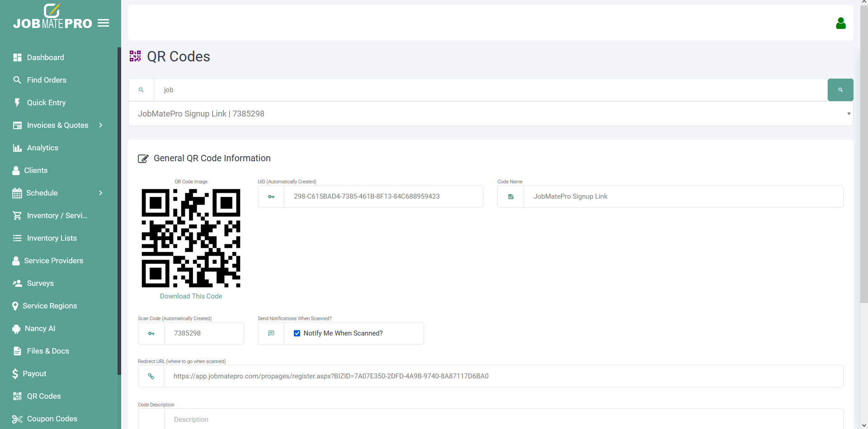Viewport: 868px width, 429px height.
Task: Click the Service Regions pin icon
Action: click(15, 306)
